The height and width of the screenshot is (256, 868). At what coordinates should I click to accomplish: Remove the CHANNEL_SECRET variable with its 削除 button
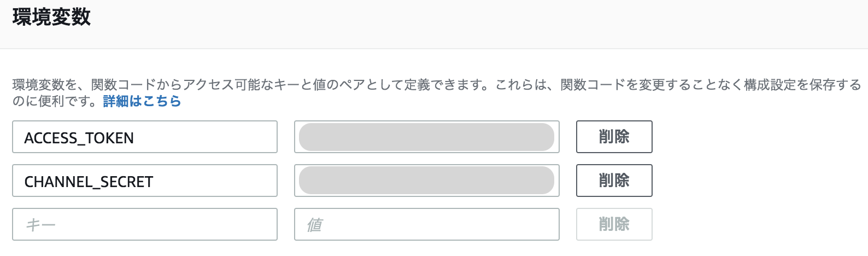tap(614, 181)
